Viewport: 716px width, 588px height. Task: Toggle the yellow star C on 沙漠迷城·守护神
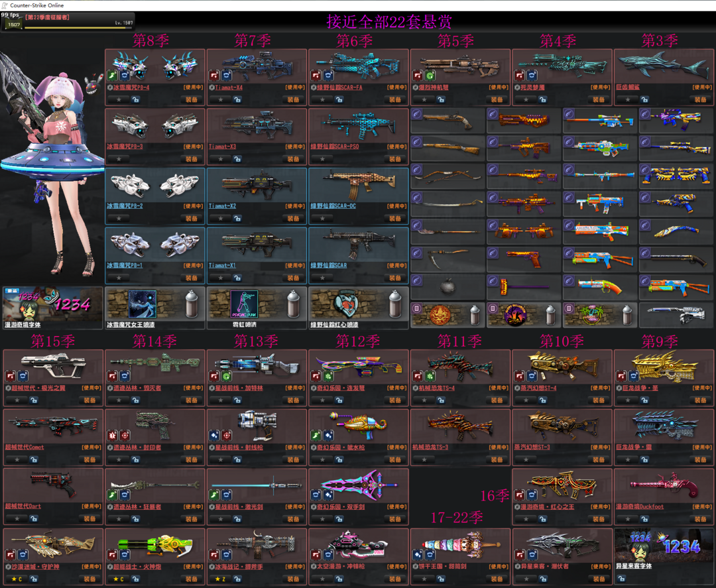click(17, 579)
